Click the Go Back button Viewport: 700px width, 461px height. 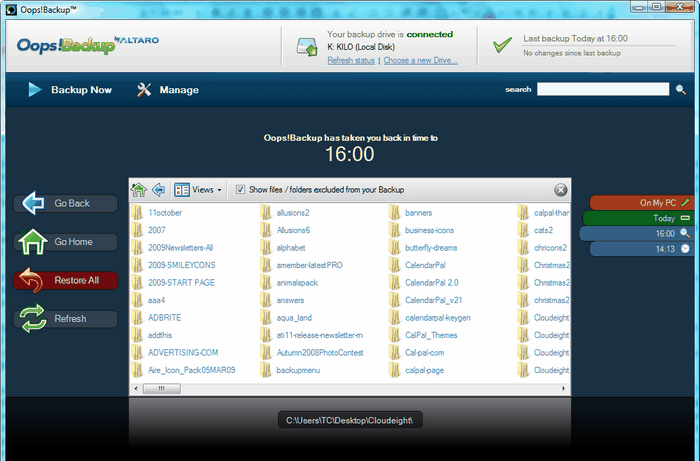[66, 203]
